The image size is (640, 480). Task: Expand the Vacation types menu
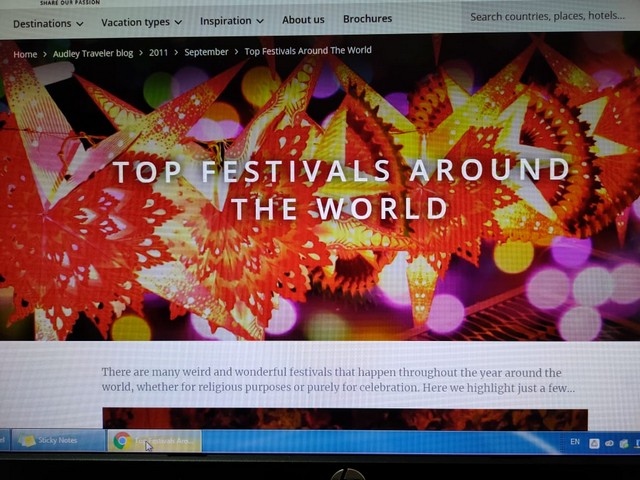(141, 22)
